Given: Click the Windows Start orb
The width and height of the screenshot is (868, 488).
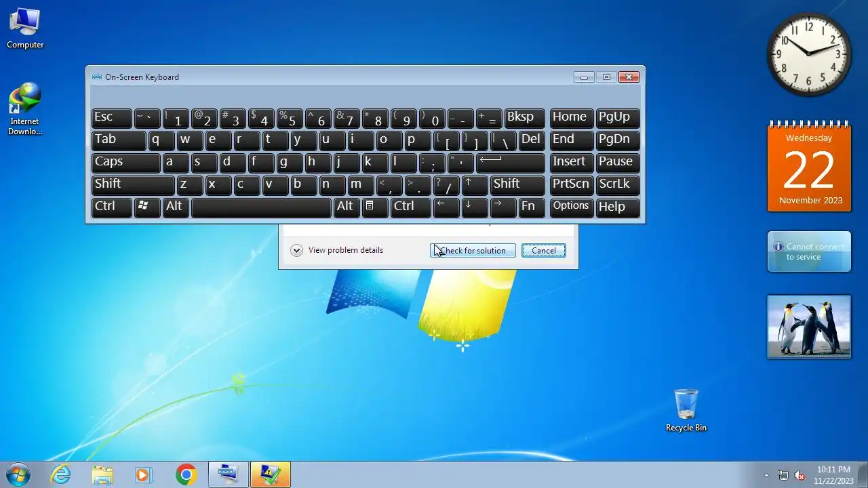Looking at the screenshot, I should (x=18, y=474).
